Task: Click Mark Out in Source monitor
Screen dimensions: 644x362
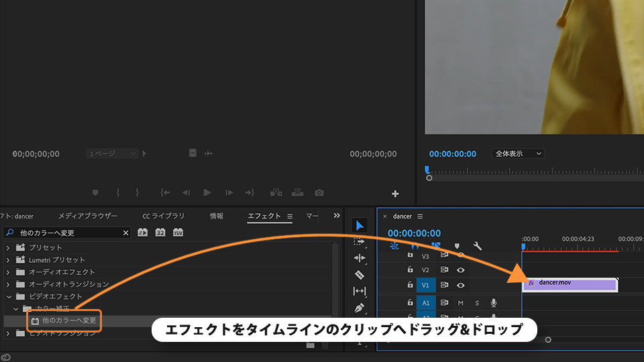Action: point(137,192)
